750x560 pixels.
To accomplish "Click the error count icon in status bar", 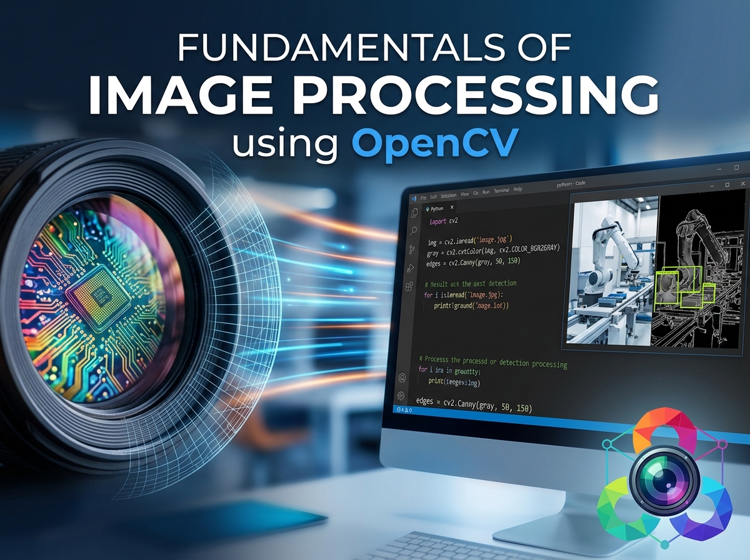I will [398, 409].
